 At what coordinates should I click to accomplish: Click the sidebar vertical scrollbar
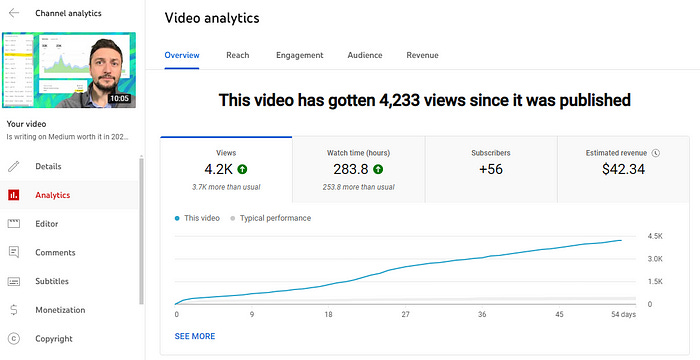coord(142,231)
